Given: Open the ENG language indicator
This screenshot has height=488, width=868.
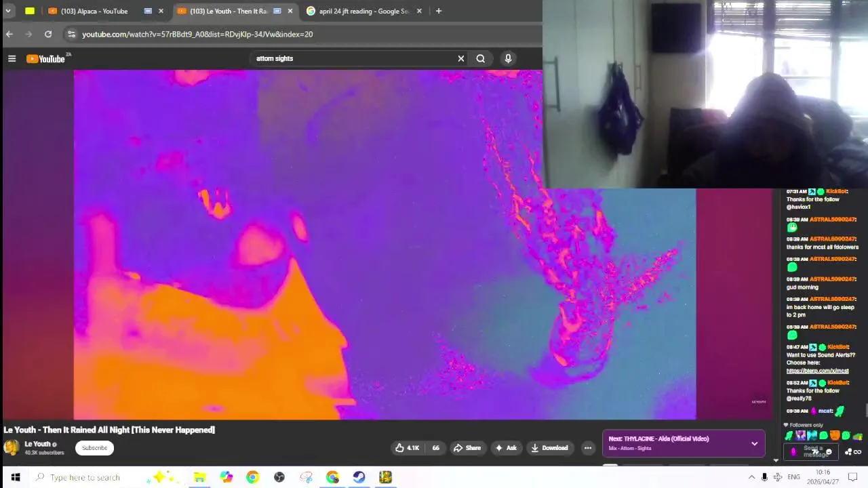Looking at the screenshot, I should (x=793, y=477).
